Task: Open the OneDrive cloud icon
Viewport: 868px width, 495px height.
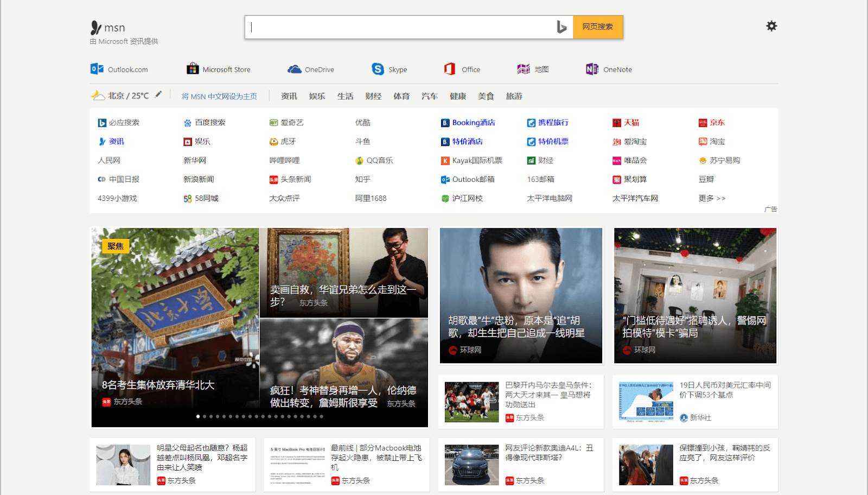Action: (x=294, y=69)
